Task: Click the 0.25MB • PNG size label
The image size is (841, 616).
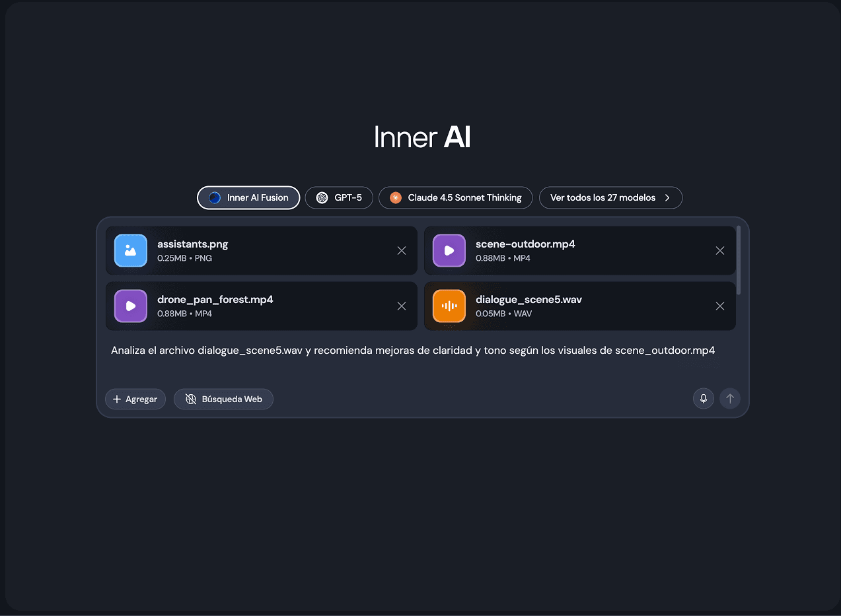Action: click(185, 258)
